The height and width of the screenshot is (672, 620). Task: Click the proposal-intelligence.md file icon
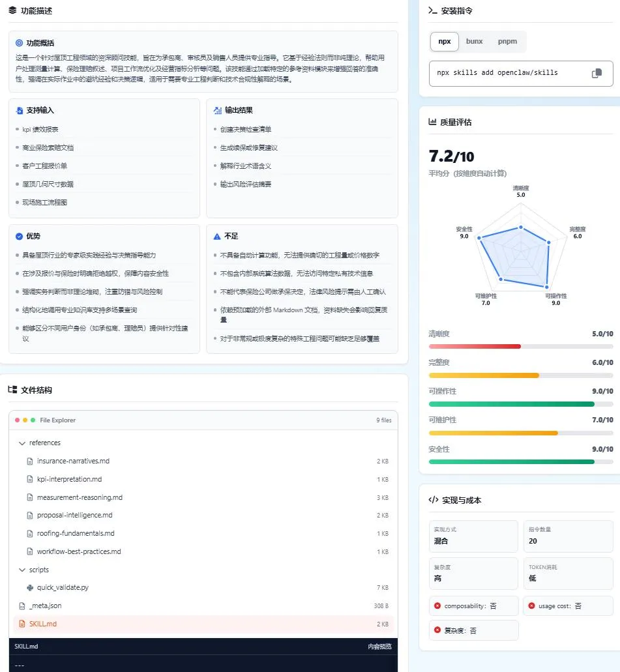tap(29, 515)
